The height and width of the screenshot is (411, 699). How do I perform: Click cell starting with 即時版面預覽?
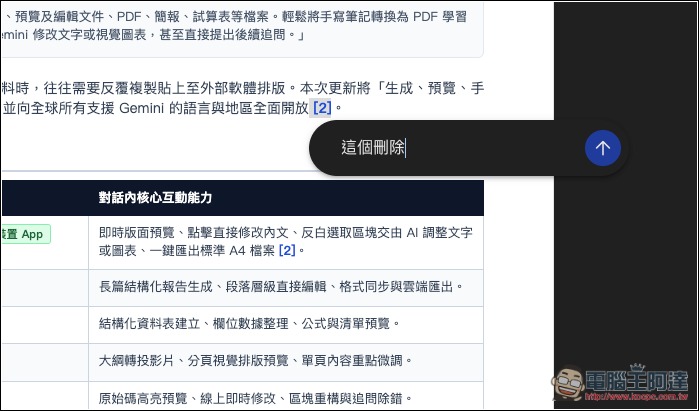pos(286,242)
